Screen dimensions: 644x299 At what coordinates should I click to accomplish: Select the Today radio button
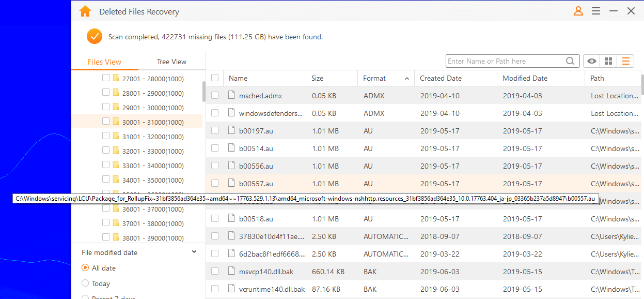85,283
